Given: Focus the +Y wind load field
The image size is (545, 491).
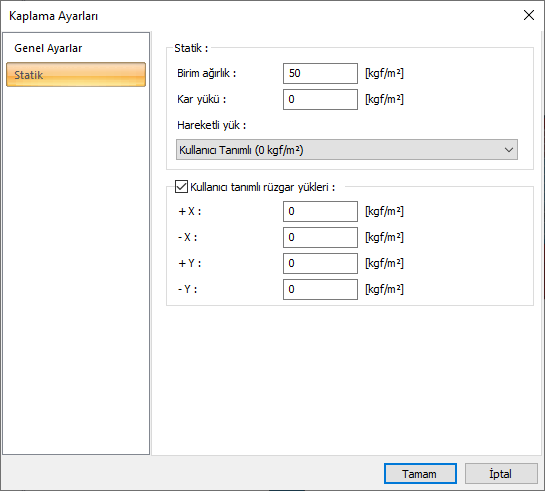Looking at the screenshot, I should [x=320, y=263].
